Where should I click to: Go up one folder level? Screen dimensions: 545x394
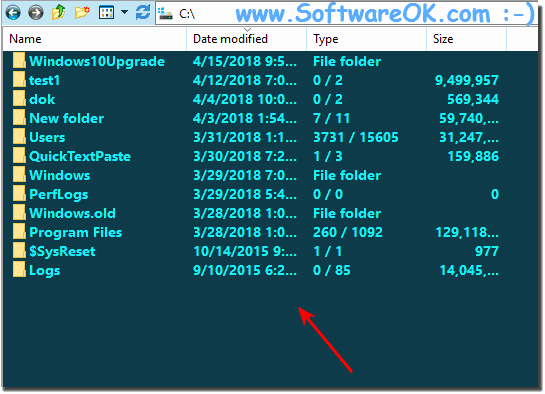(59, 13)
